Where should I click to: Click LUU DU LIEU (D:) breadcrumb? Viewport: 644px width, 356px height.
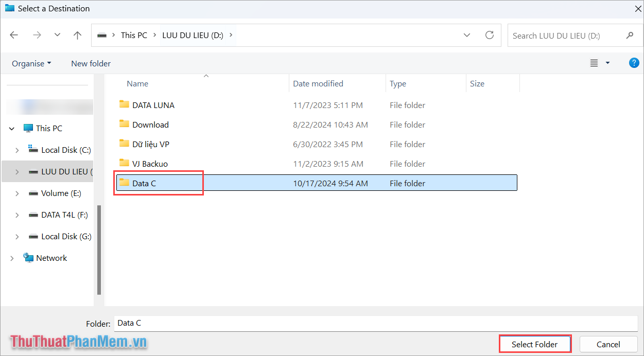click(193, 35)
